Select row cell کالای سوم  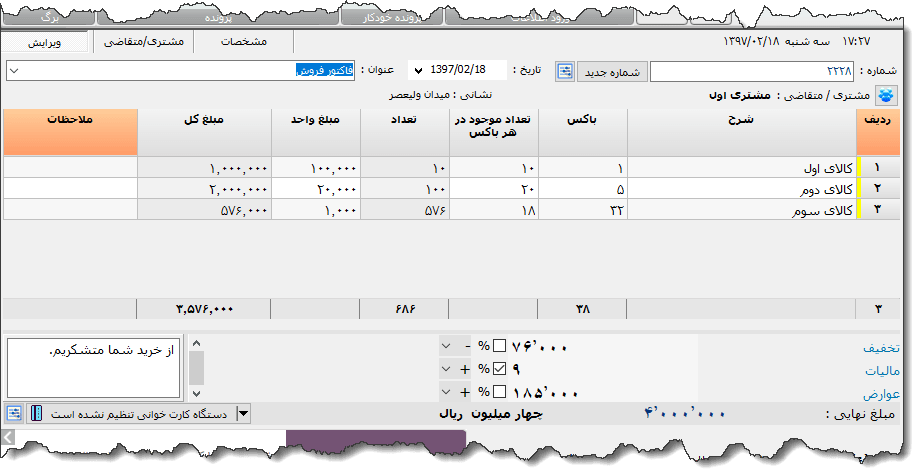741,210
